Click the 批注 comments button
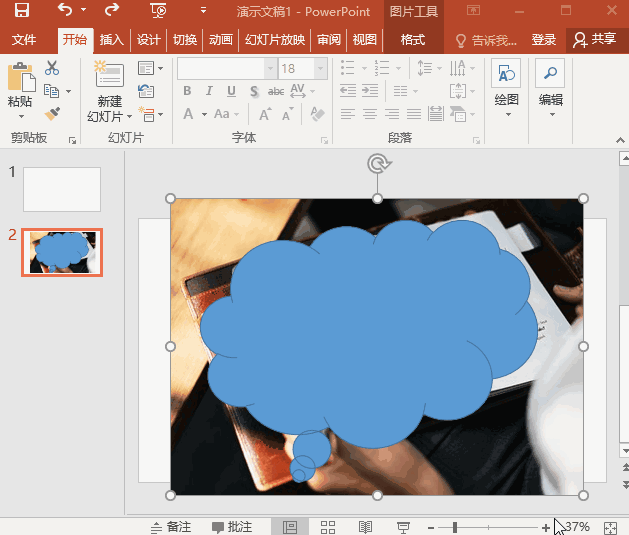 coord(232,527)
